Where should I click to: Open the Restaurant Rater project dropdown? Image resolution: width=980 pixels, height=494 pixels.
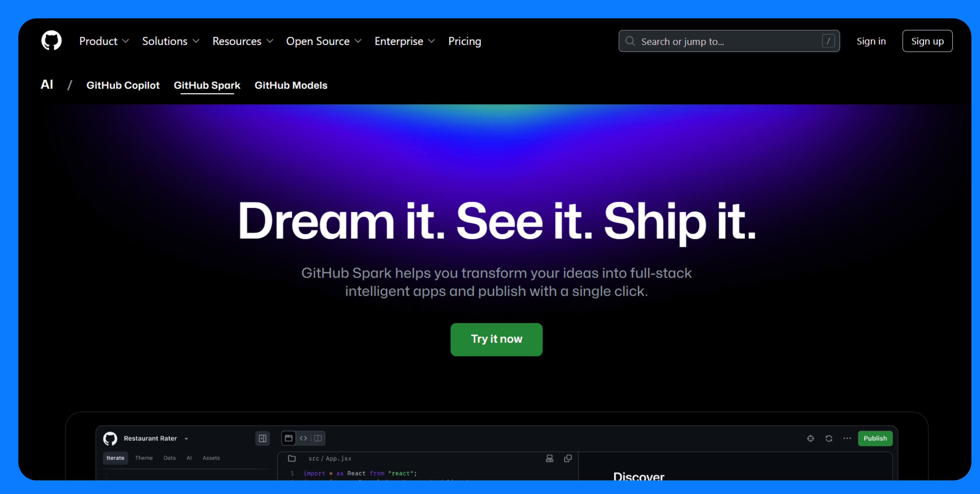[186, 438]
